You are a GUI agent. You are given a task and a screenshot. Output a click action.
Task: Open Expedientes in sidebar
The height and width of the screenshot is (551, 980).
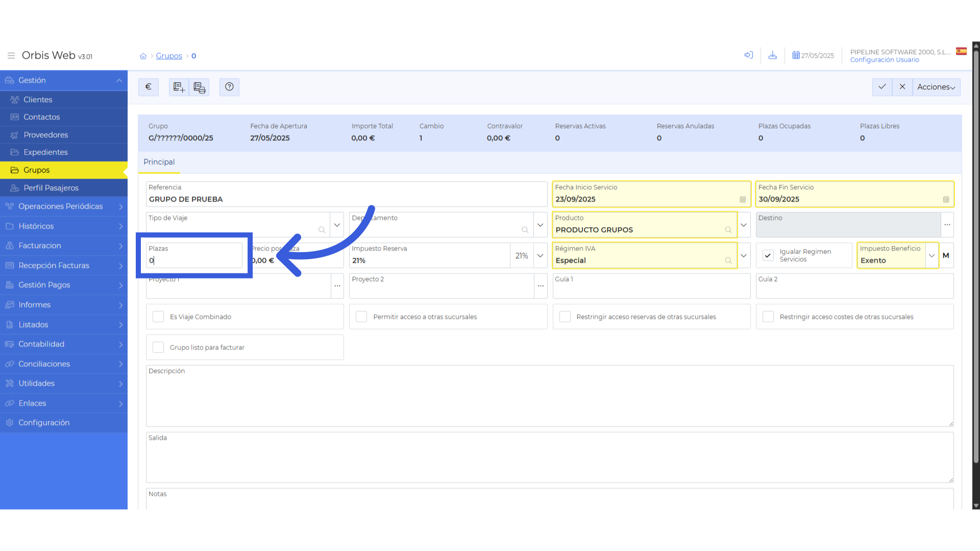[64, 152]
